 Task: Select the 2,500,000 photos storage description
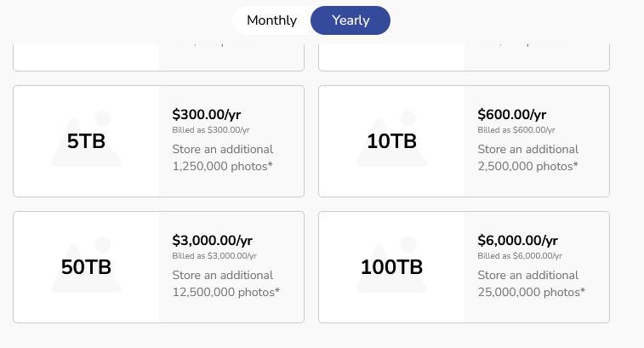(527, 157)
